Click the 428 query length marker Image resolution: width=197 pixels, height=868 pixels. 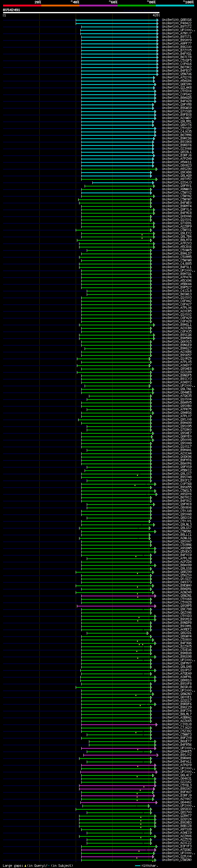pos(155,15)
